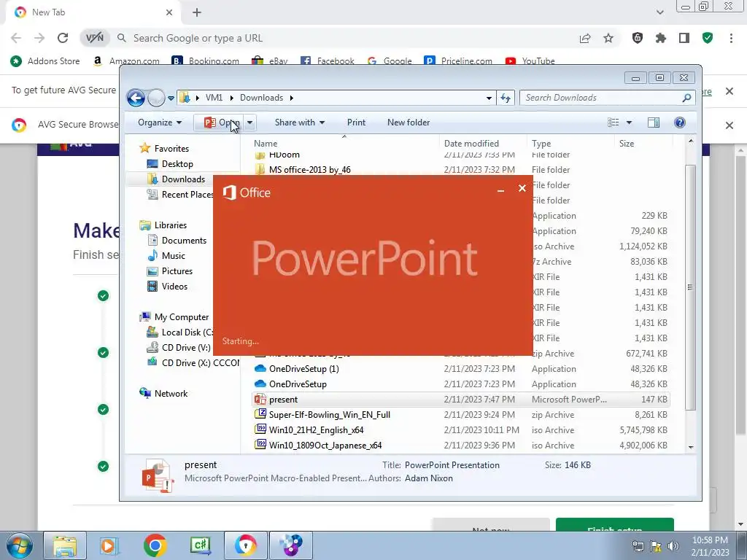This screenshot has width=747, height=560.
Task: Select the Super-Elf-Bowling_Win_EN_Full archive
Action: 329,415
